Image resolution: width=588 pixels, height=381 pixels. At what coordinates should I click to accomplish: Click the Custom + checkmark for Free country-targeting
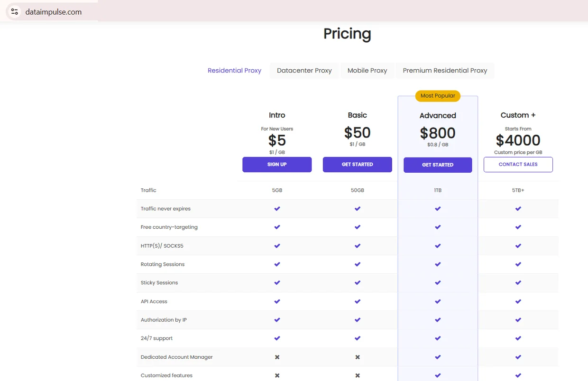click(518, 227)
